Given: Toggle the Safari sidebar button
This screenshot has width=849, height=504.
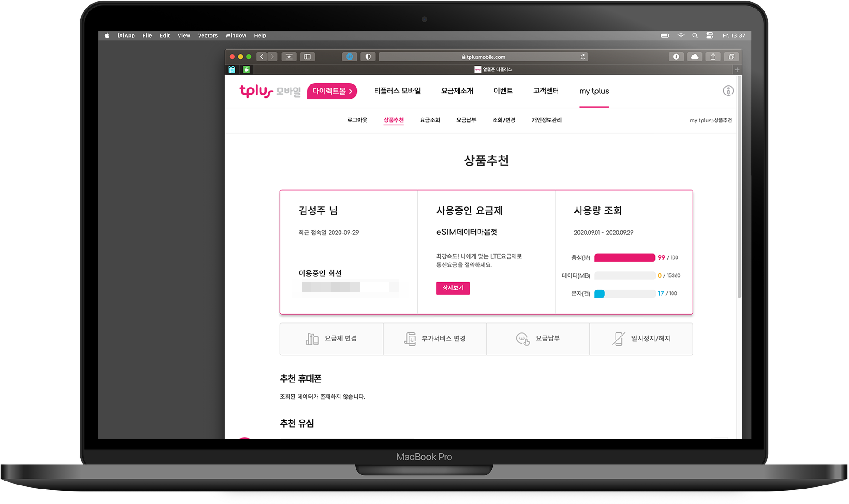Looking at the screenshot, I should point(307,57).
